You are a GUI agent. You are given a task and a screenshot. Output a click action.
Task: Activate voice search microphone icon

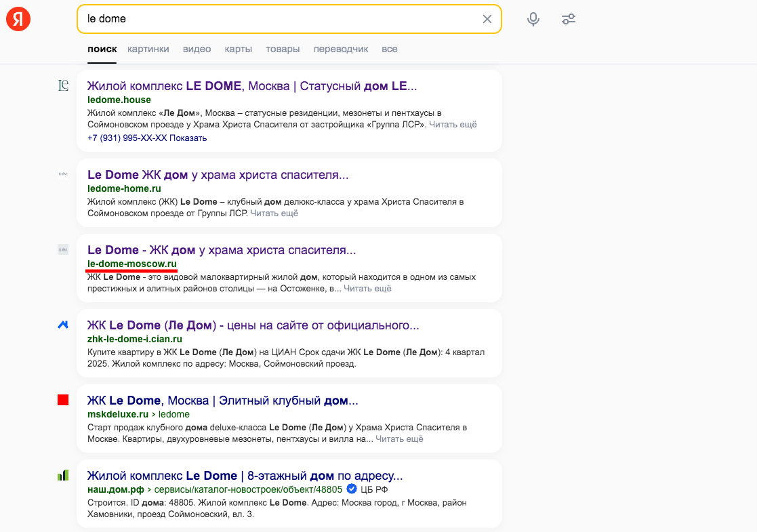pos(533,19)
